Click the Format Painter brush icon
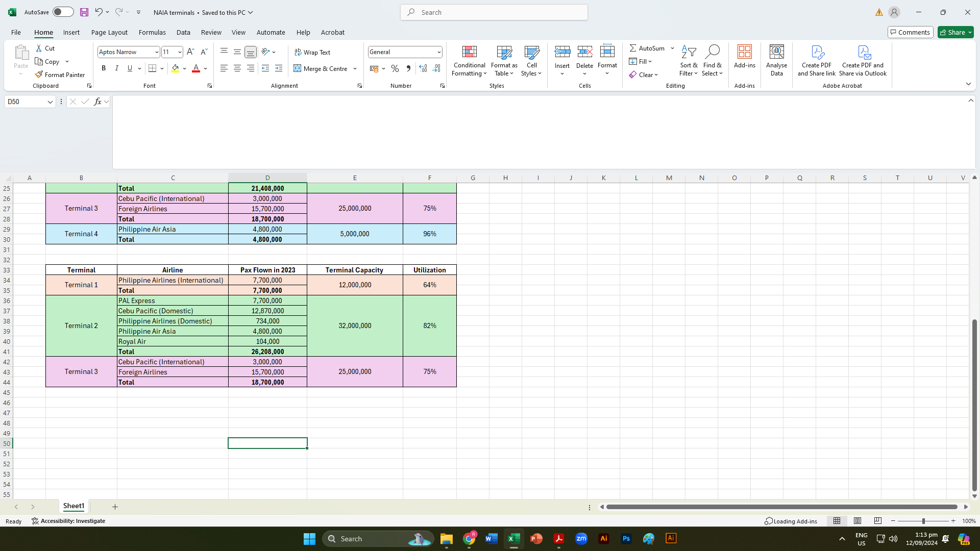The height and width of the screenshot is (551, 980). (39, 74)
